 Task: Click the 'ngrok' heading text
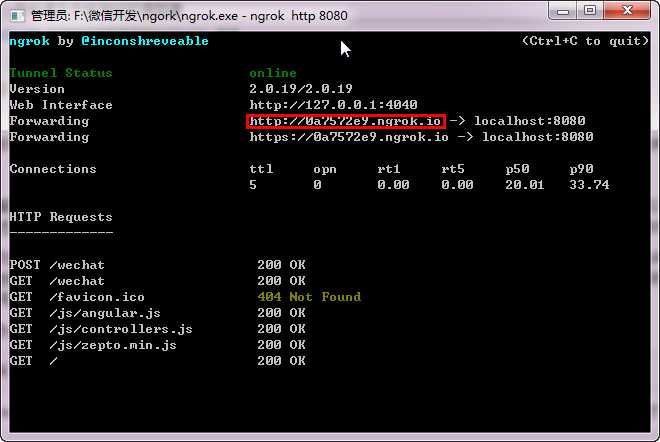[x=29, y=41]
